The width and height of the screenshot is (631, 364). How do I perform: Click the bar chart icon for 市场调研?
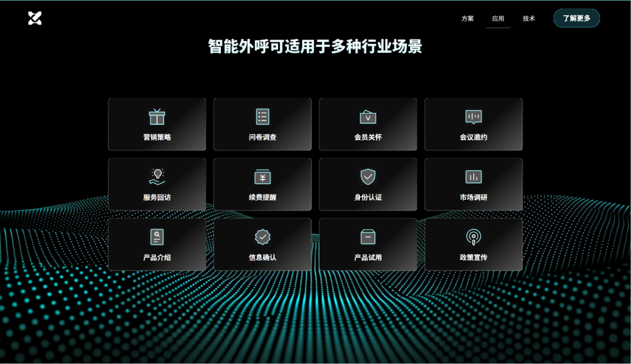click(x=473, y=176)
